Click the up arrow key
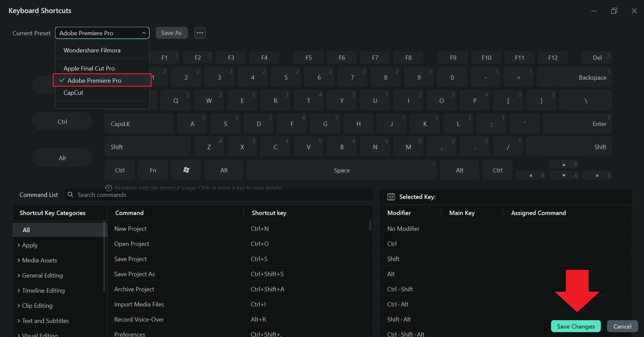644x337 pixels. click(x=564, y=164)
